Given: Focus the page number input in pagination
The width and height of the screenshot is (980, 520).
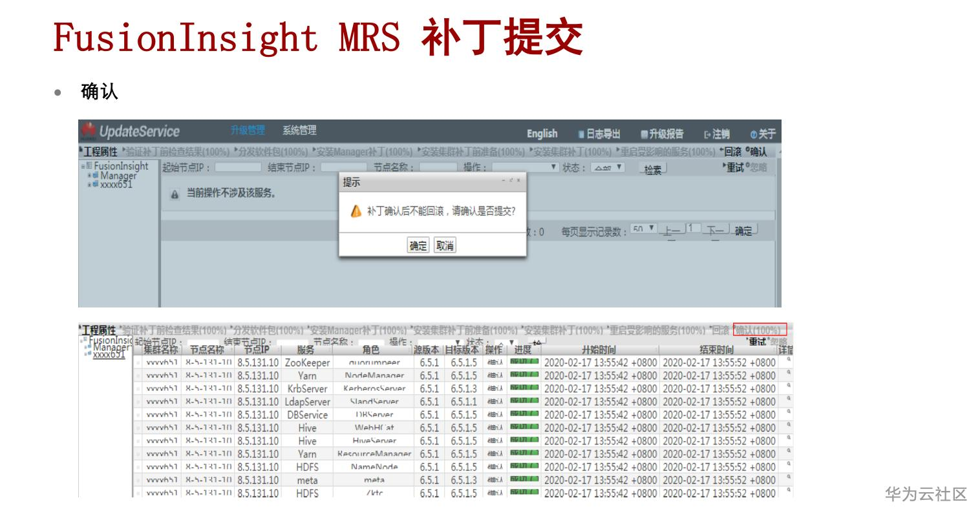Looking at the screenshot, I should coord(693,229).
